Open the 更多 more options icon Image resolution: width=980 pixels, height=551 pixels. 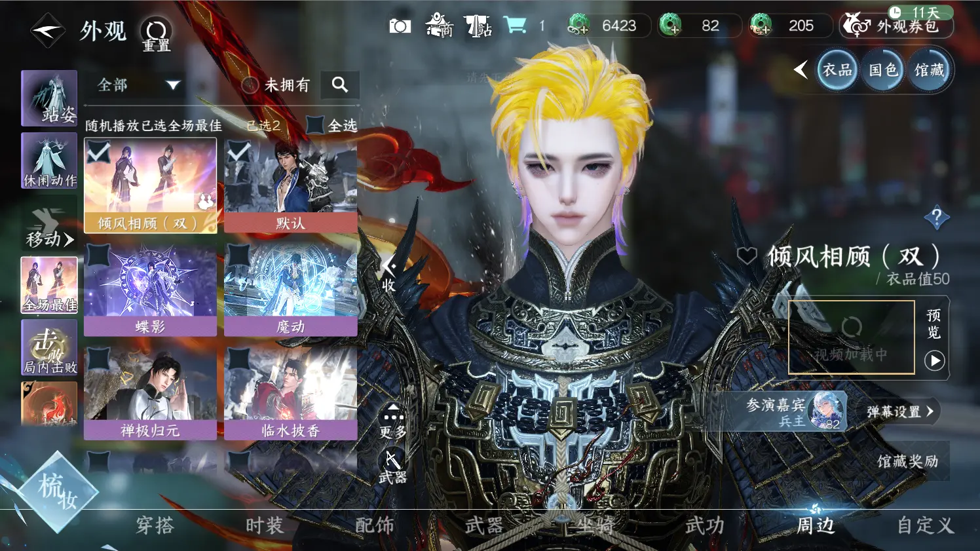click(x=392, y=422)
